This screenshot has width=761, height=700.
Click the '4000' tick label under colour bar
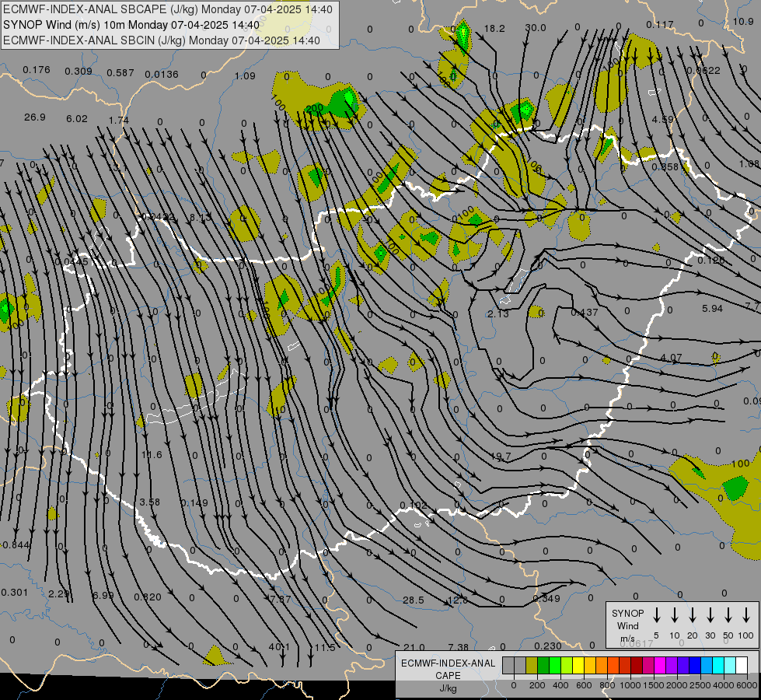point(724,685)
